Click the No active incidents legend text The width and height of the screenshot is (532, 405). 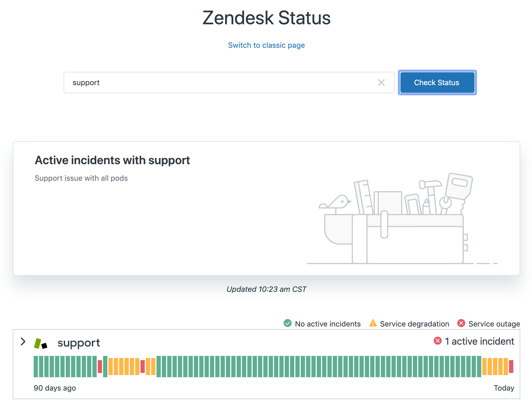pos(328,324)
